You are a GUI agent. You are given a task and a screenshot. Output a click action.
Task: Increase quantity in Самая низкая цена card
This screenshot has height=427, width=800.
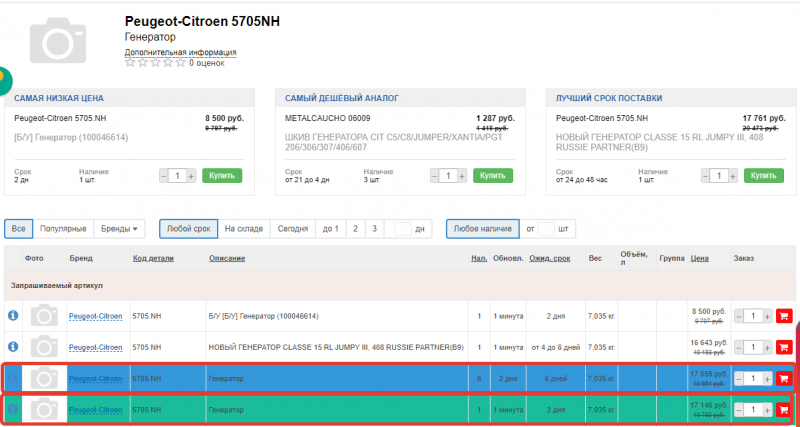point(191,176)
